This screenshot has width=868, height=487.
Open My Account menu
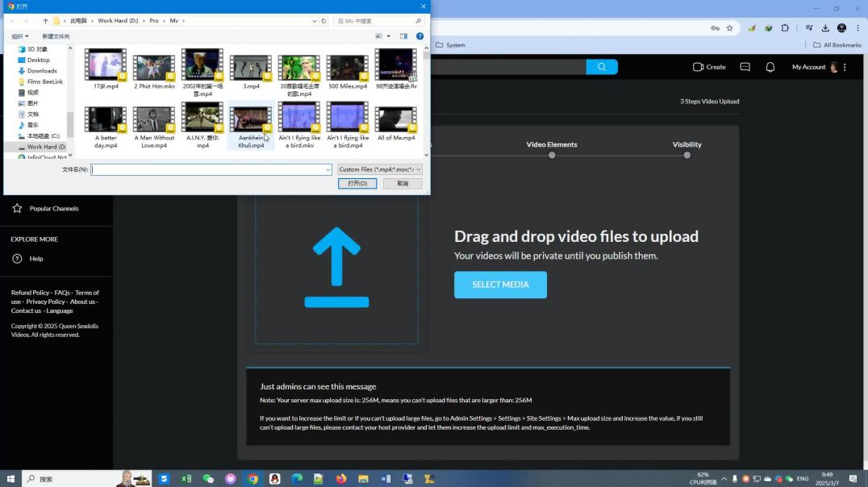815,67
